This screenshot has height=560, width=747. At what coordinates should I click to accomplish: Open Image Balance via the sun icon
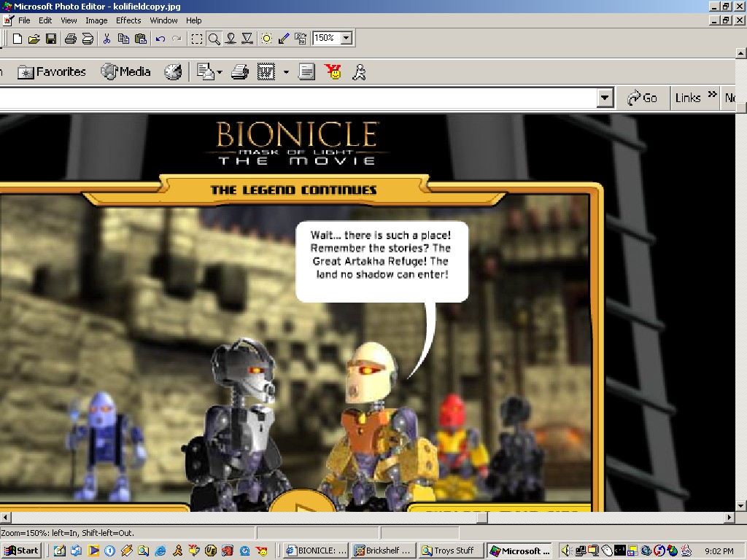[x=266, y=39]
